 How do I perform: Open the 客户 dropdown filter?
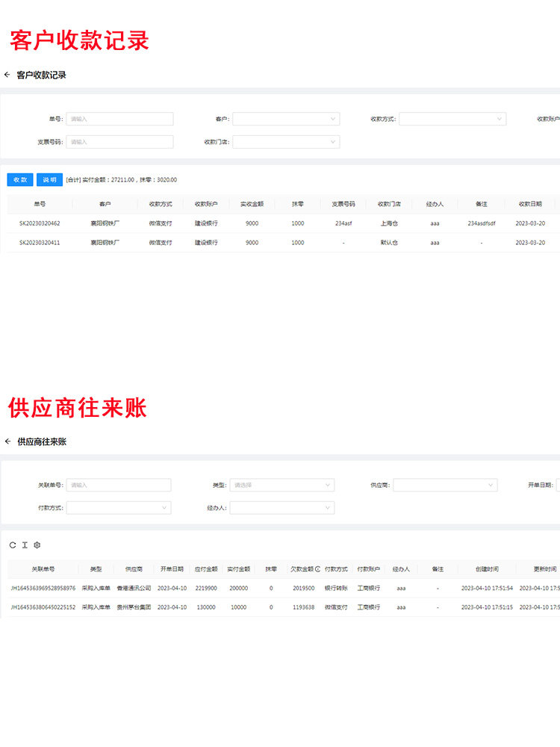point(286,119)
